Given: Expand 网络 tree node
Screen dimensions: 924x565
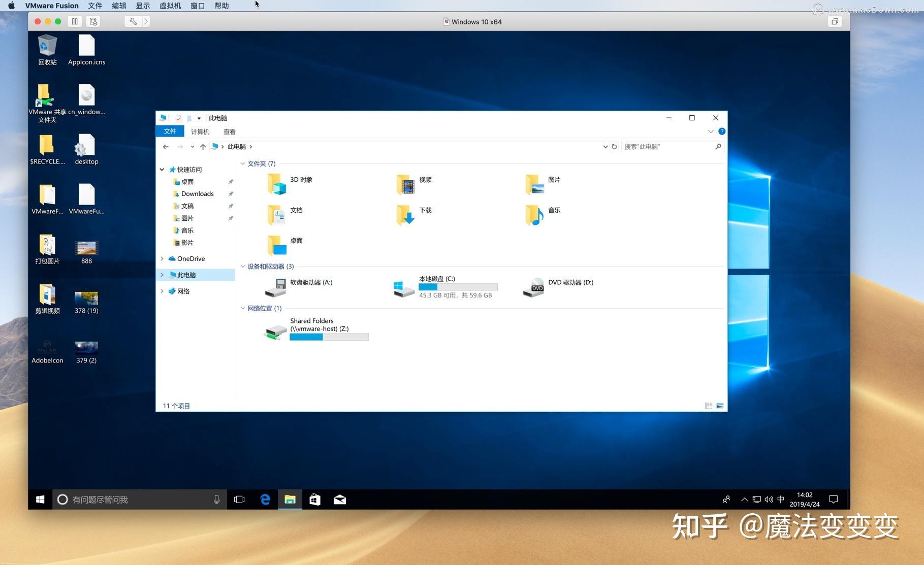Looking at the screenshot, I should point(162,291).
